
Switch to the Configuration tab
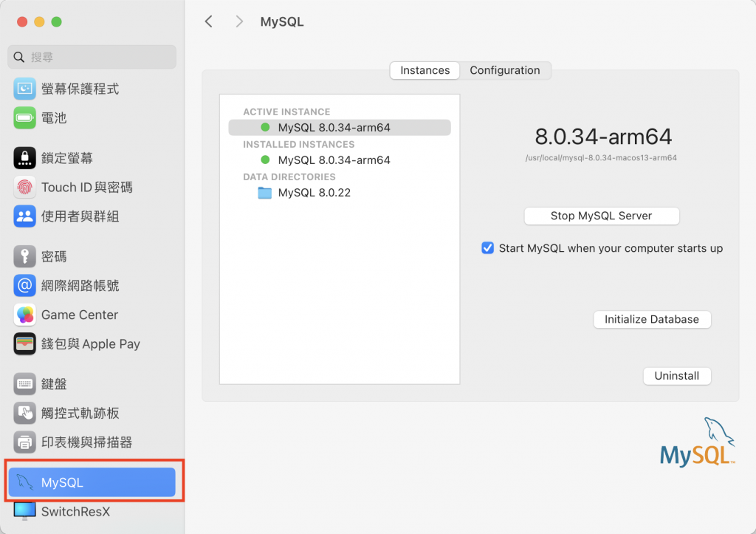pos(505,70)
